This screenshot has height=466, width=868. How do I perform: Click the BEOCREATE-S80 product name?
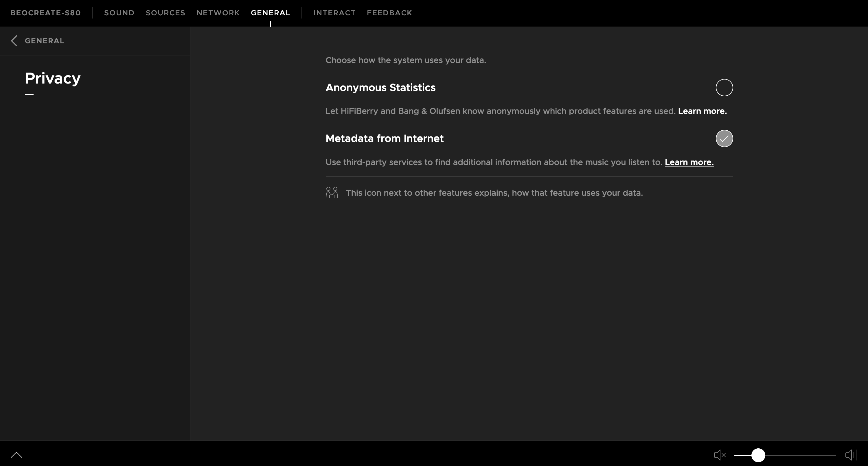coord(45,13)
